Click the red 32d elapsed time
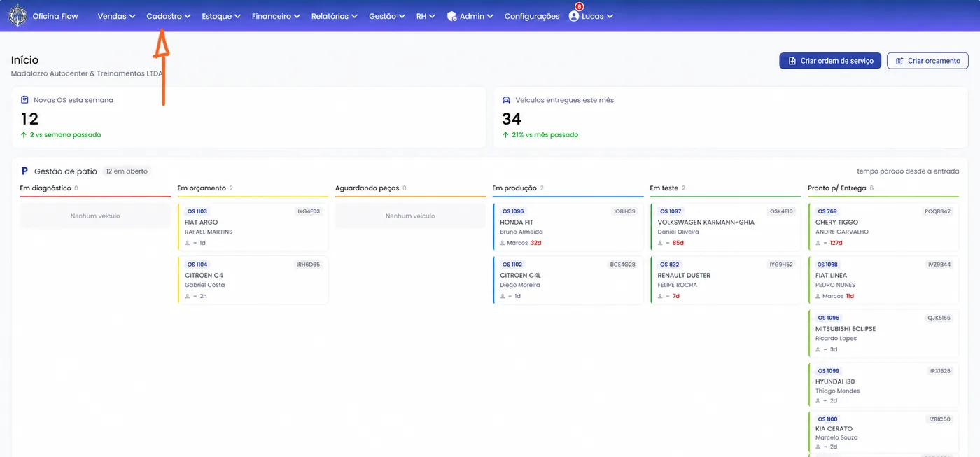The height and width of the screenshot is (457, 980). (x=536, y=243)
